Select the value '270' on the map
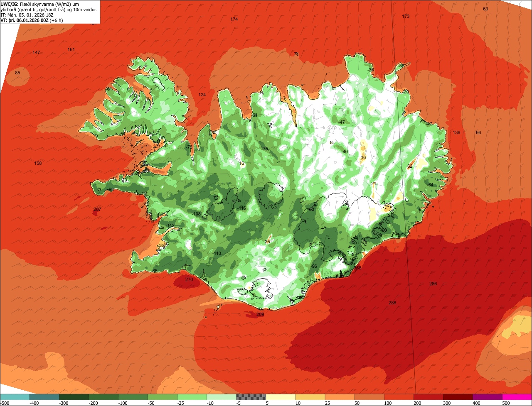Image resolution: width=532 pixels, height=406 pixels. [189, 279]
